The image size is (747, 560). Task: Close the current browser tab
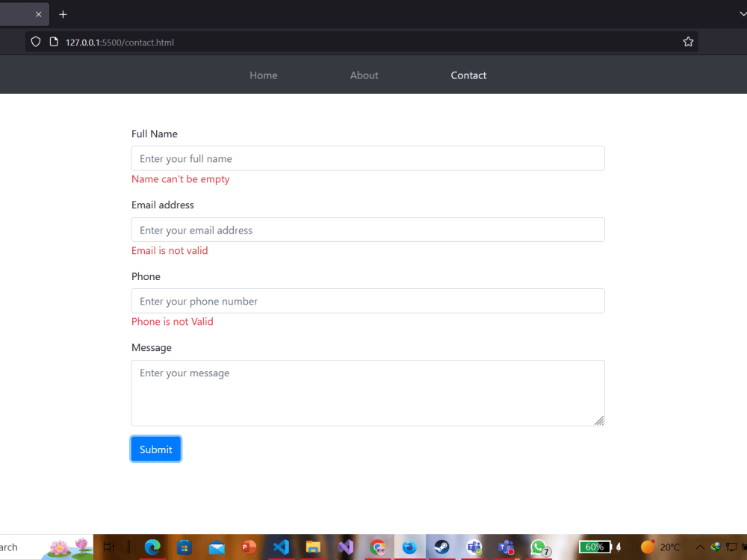pyautogui.click(x=39, y=14)
